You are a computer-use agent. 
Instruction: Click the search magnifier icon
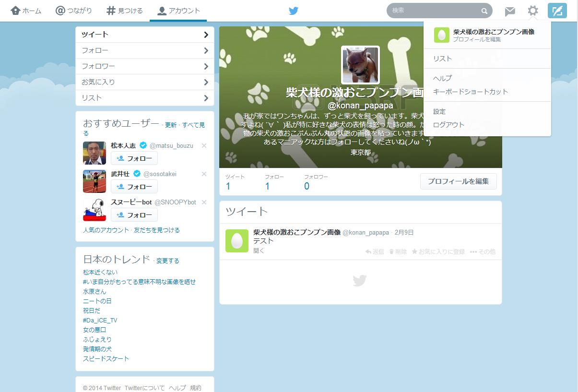point(484,11)
